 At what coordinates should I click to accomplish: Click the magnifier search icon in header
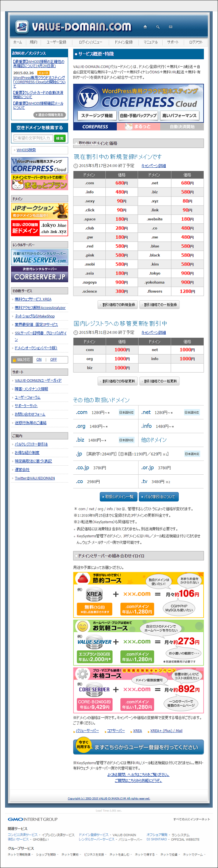click(158, 27)
